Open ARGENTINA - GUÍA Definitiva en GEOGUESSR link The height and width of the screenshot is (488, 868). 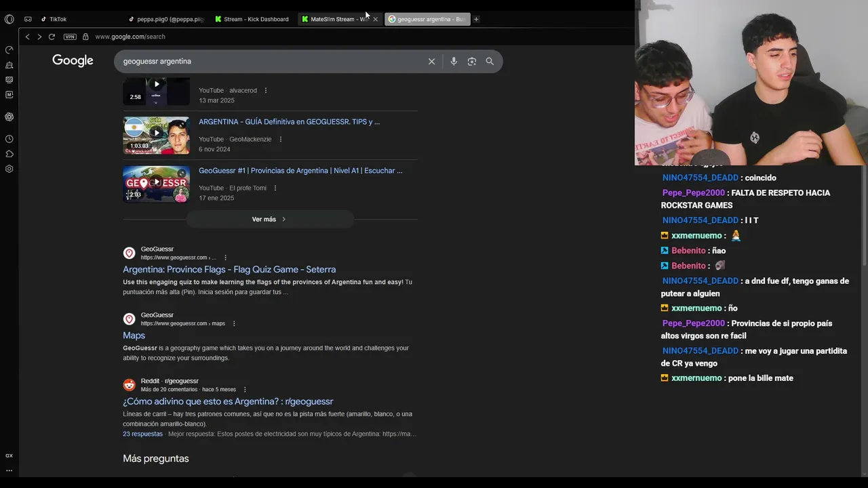[289, 122]
